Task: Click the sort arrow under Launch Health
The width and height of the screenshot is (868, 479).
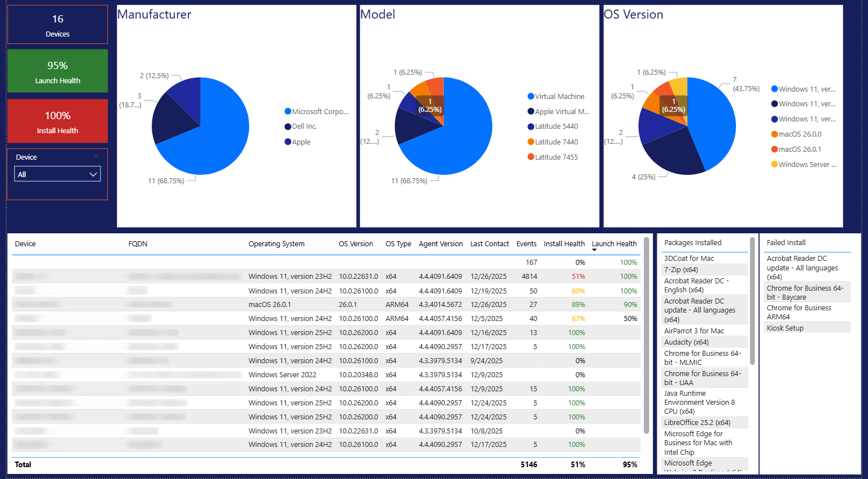Action: [594, 250]
